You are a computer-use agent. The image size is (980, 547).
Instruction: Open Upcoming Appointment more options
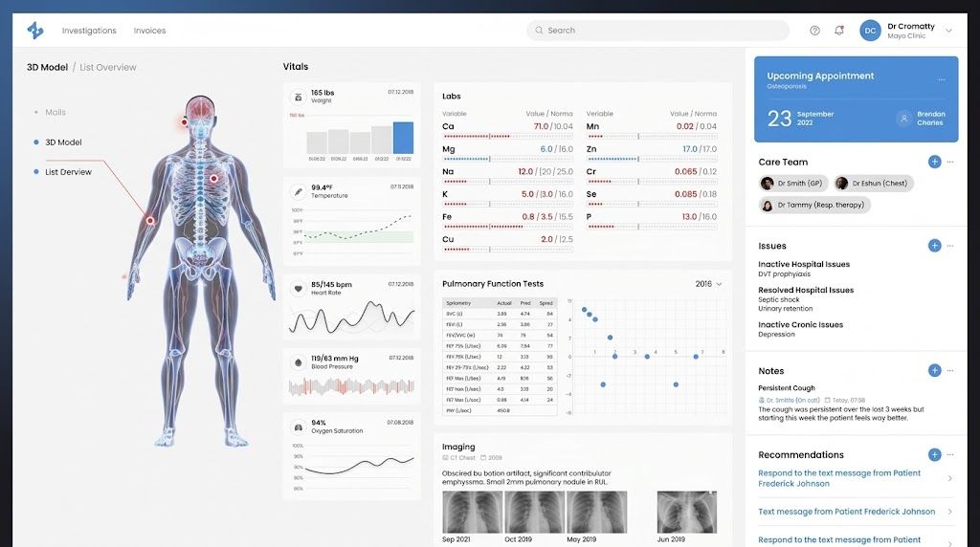click(x=942, y=80)
